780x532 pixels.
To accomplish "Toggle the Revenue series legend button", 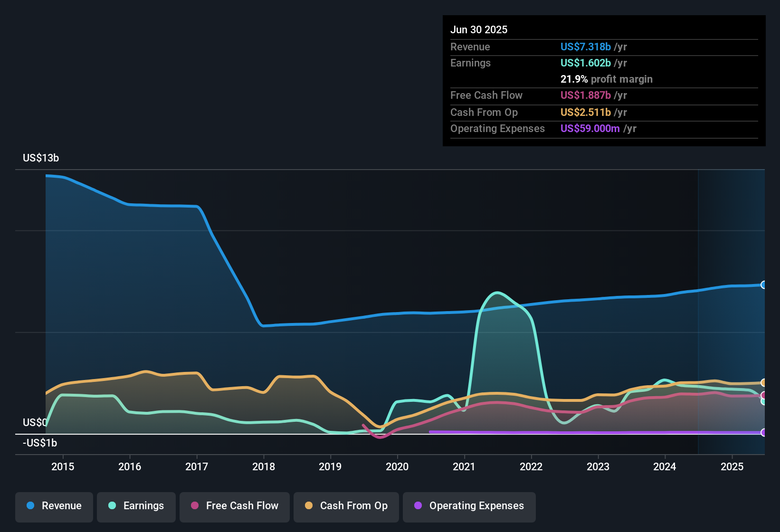I will [54, 506].
